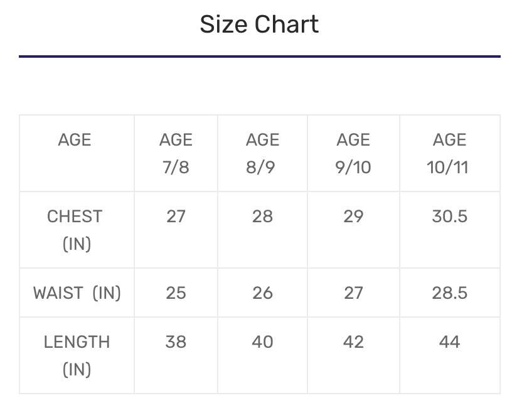
Task: Select the length value 42 cell
Action: tap(353, 342)
